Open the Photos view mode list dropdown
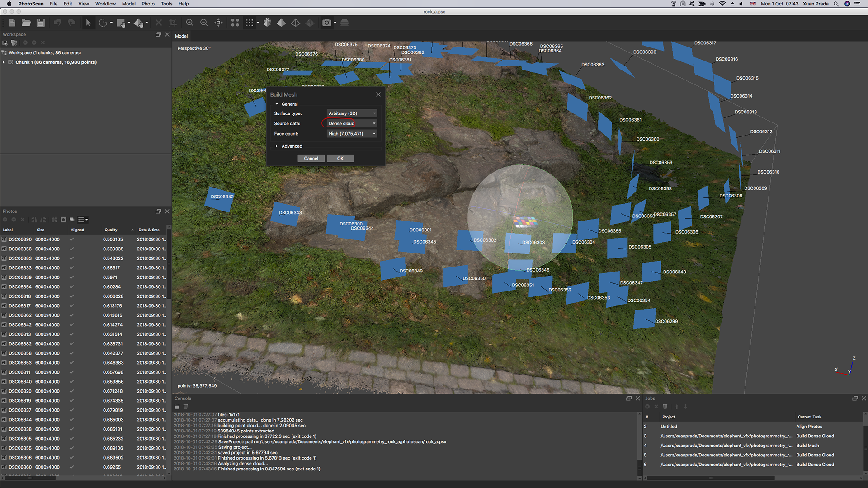Screen dimensions: 868x488 point(83,220)
